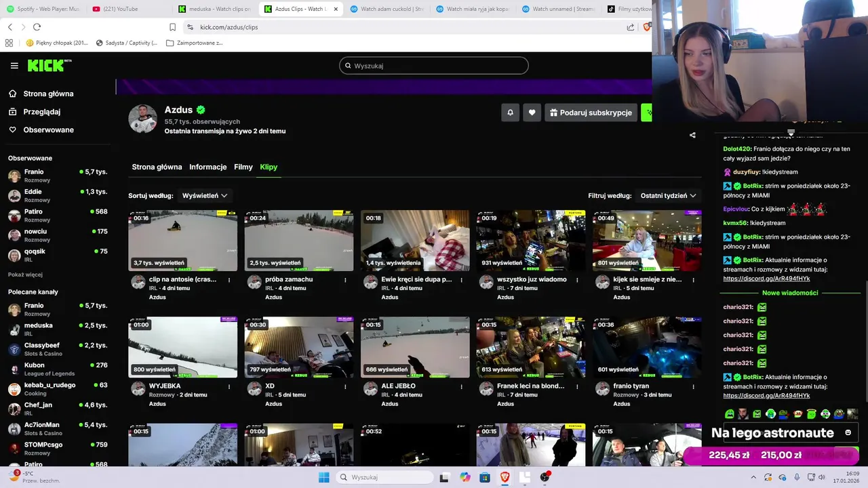Show hidden system tray icons chevron
The width and height of the screenshot is (868, 488).
[x=753, y=477]
